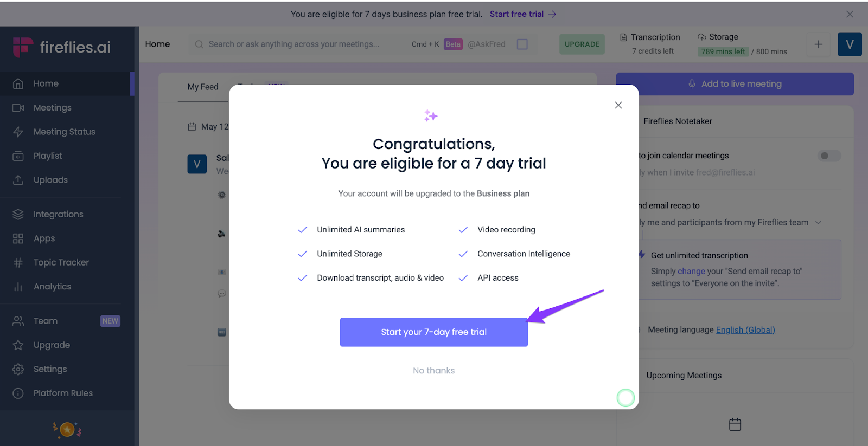
Task: Open Platform Rules info icon
Action: (x=18, y=393)
